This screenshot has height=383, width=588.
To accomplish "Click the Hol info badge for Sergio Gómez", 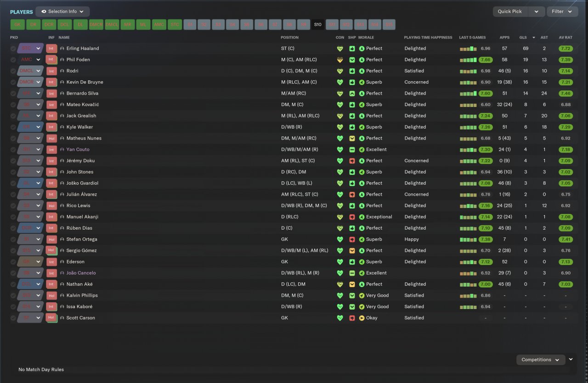I will click(x=51, y=250).
